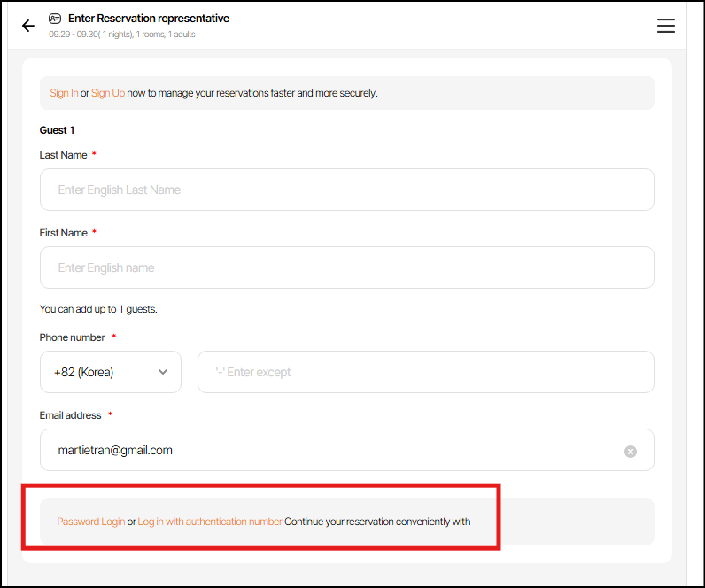
Task: Open the hamburger menu
Action: 666,26
